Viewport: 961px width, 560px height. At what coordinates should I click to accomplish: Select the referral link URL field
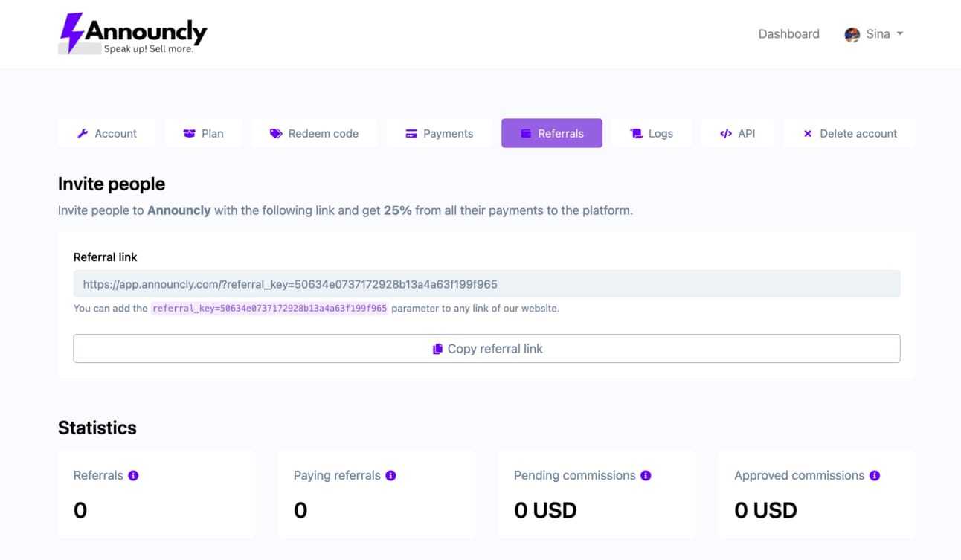(486, 284)
